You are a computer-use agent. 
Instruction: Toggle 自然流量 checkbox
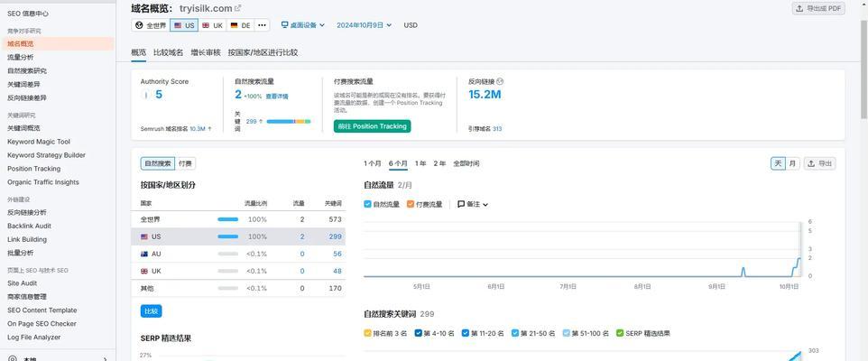tap(367, 204)
